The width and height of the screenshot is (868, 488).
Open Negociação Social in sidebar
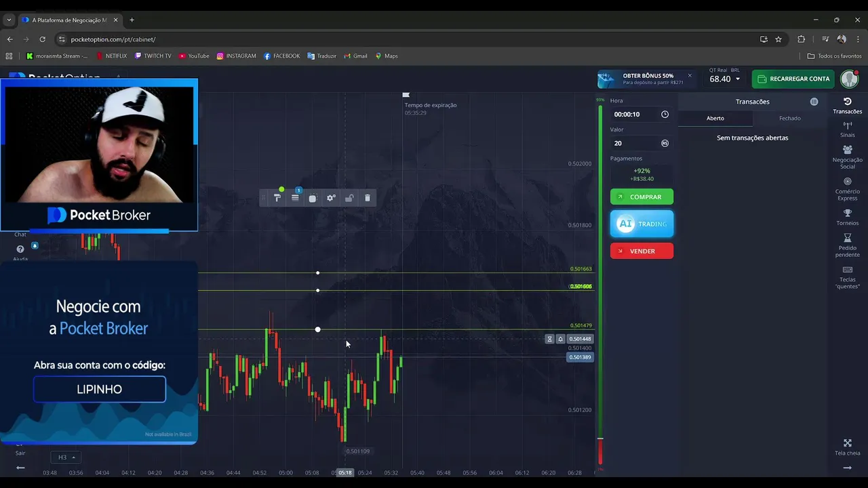(847, 157)
